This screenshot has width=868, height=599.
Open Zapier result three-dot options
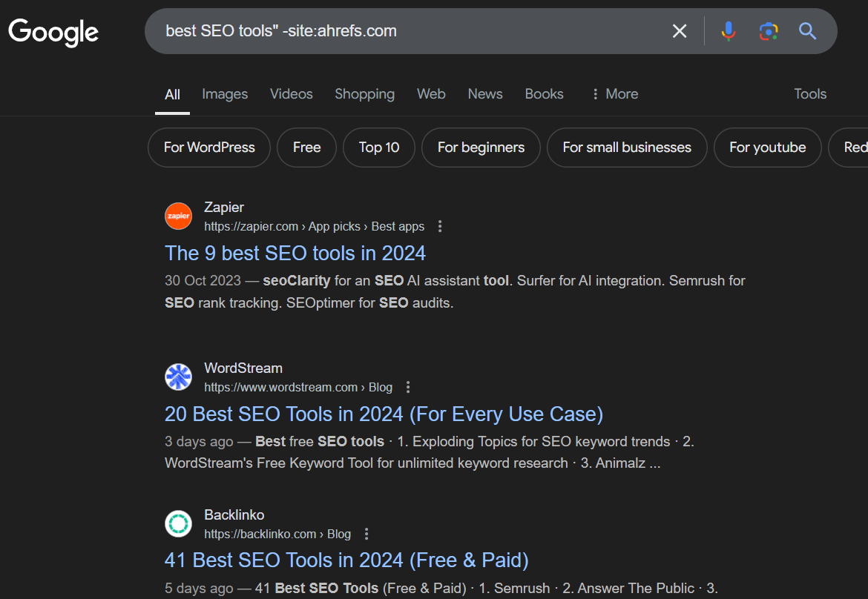click(440, 226)
